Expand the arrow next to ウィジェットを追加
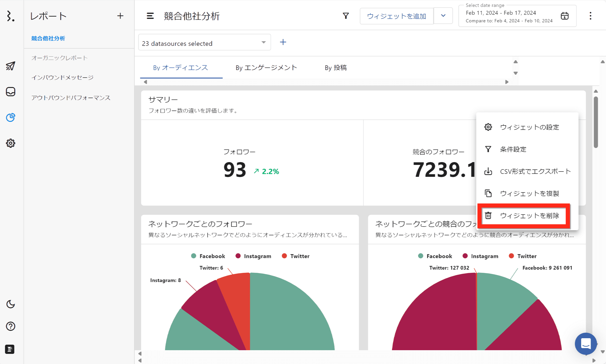The height and width of the screenshot is (364, 606). pos(443,16)
